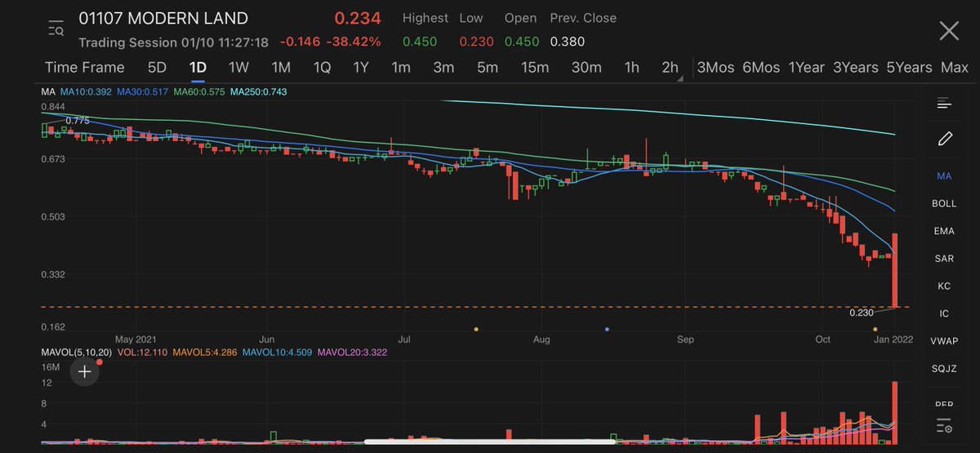Tap the MA60:0.575 legend label

199,91
